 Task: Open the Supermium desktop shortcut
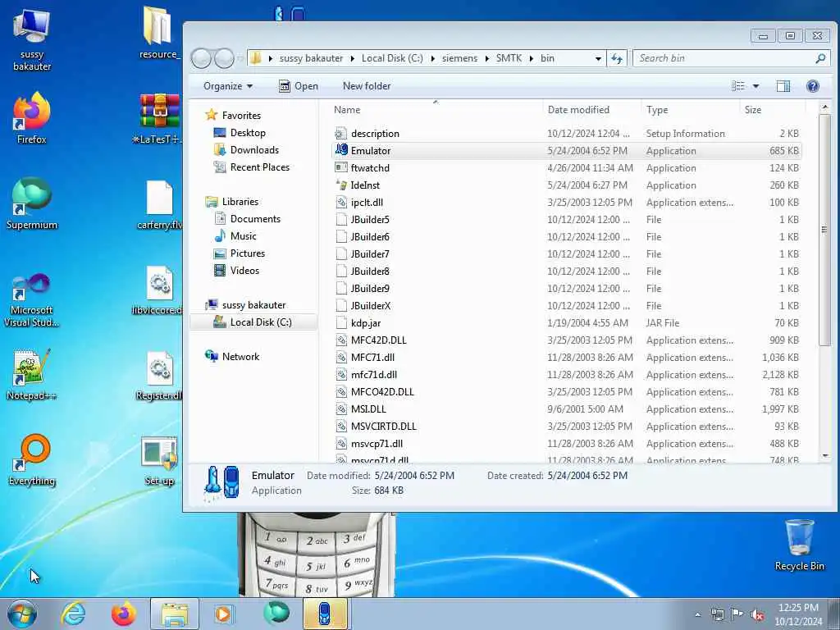(x=32, y=203)
